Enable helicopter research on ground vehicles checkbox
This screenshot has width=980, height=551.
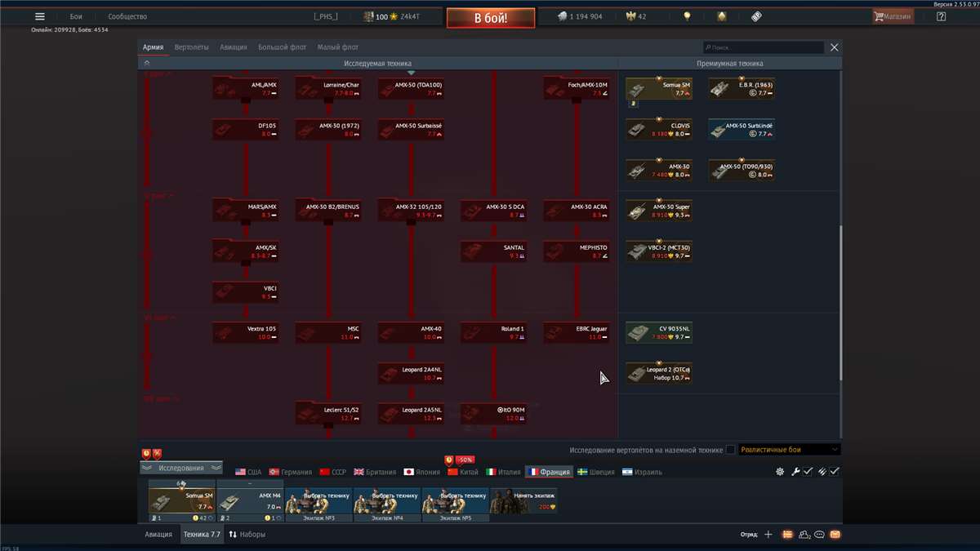point(729,448)
